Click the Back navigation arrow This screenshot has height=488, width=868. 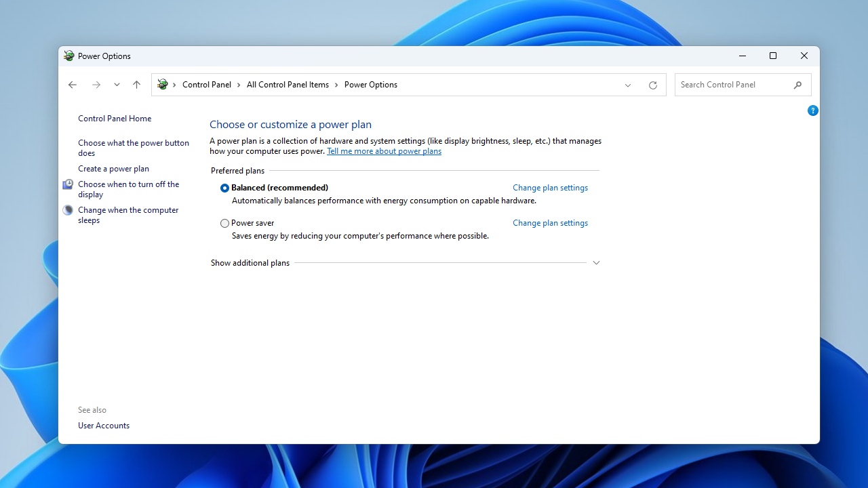point(73,85)
